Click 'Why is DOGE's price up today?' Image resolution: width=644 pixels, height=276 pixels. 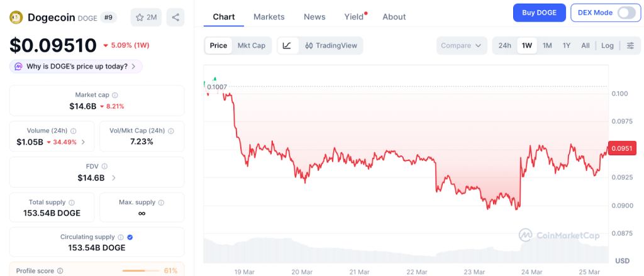pyautogui.click(x=77, y=66)
